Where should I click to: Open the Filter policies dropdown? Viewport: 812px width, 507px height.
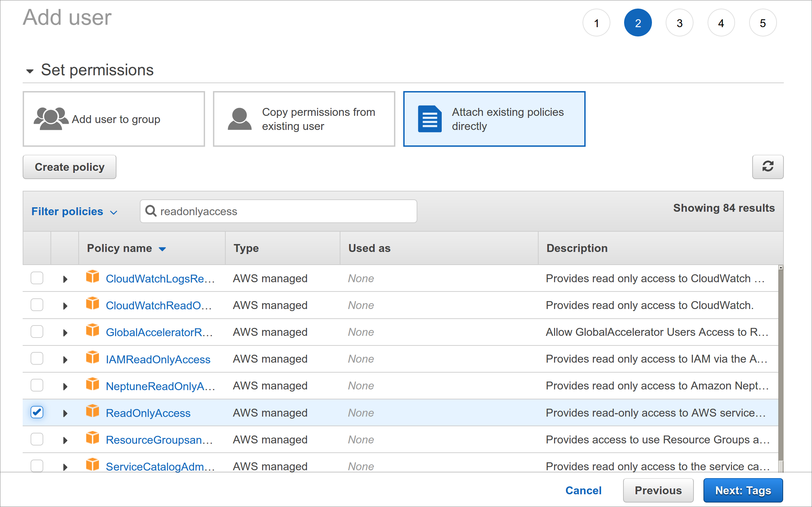click(x=75, y=211)
